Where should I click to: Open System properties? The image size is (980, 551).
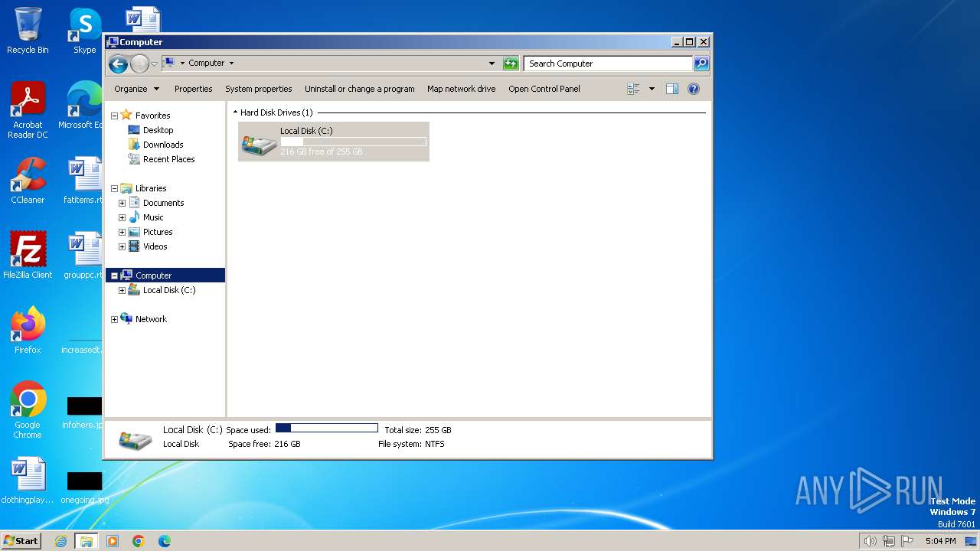[x=258, y=89]
